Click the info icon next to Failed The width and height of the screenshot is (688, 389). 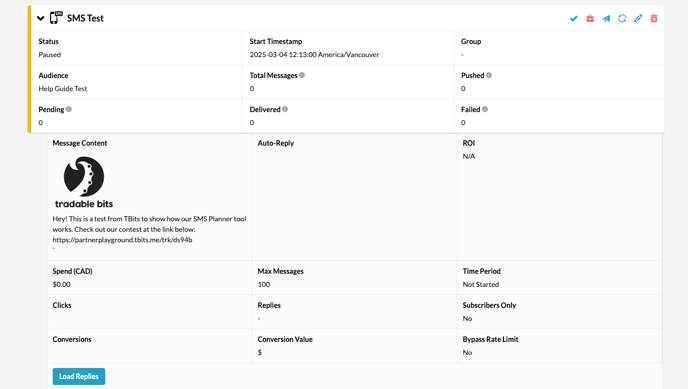coord(485,109)
